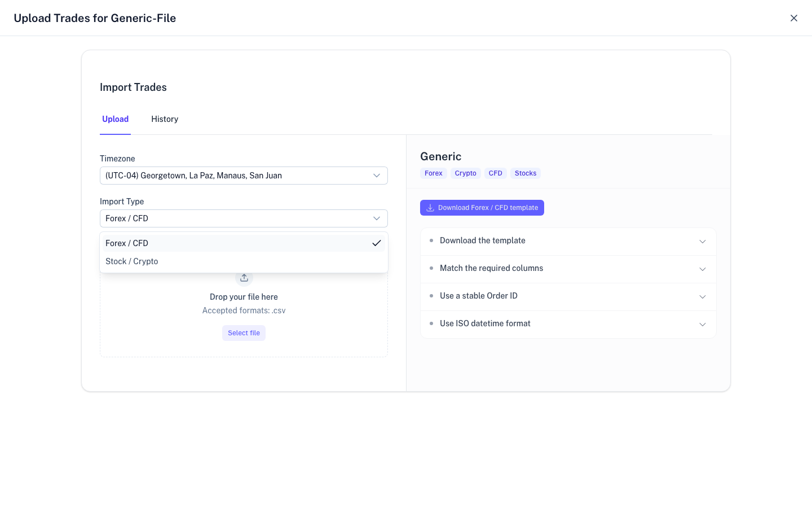812x508 pixels.
Task: Click the download icon on the template button
Action: [430, 208]
